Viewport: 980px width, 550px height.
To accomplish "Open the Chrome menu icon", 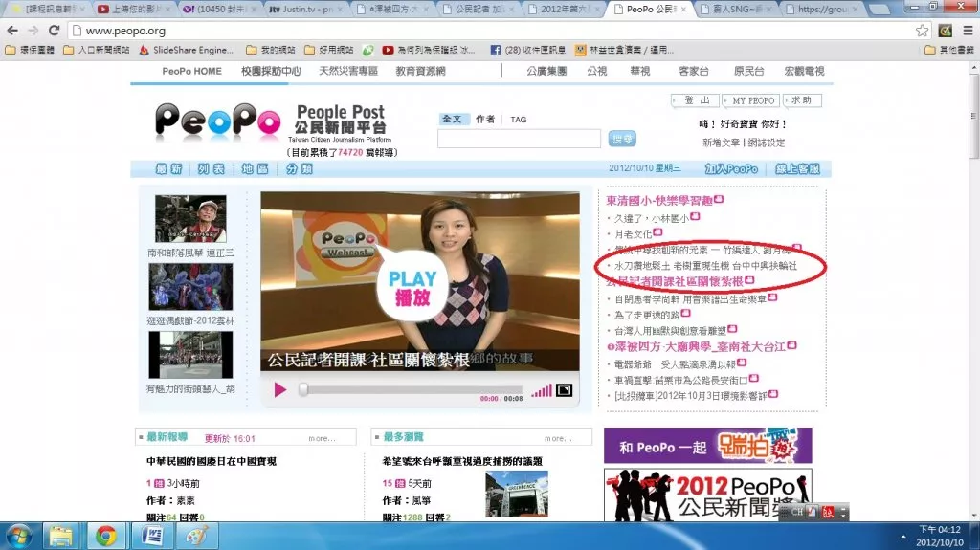I will tap(968, 31).
